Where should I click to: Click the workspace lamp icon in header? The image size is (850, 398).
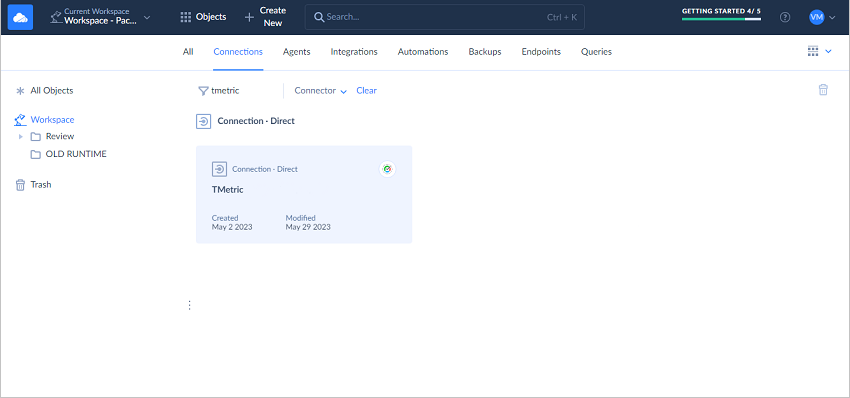pos(55,17)
